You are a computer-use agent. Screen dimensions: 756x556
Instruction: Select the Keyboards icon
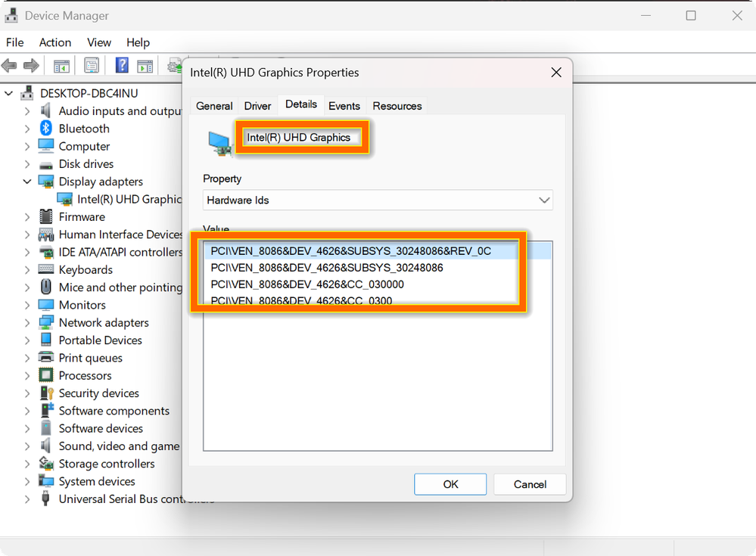coord(46,269)
